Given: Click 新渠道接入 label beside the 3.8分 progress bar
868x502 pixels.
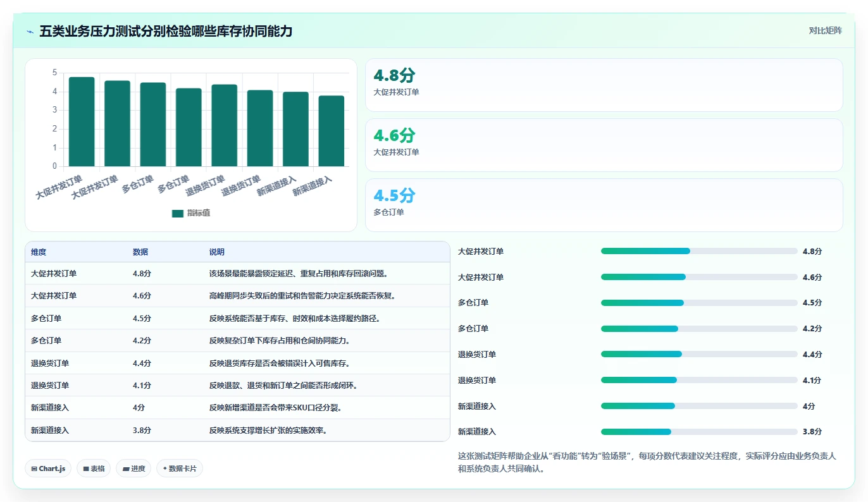Looking at the screenshot, I should (477, 432).
